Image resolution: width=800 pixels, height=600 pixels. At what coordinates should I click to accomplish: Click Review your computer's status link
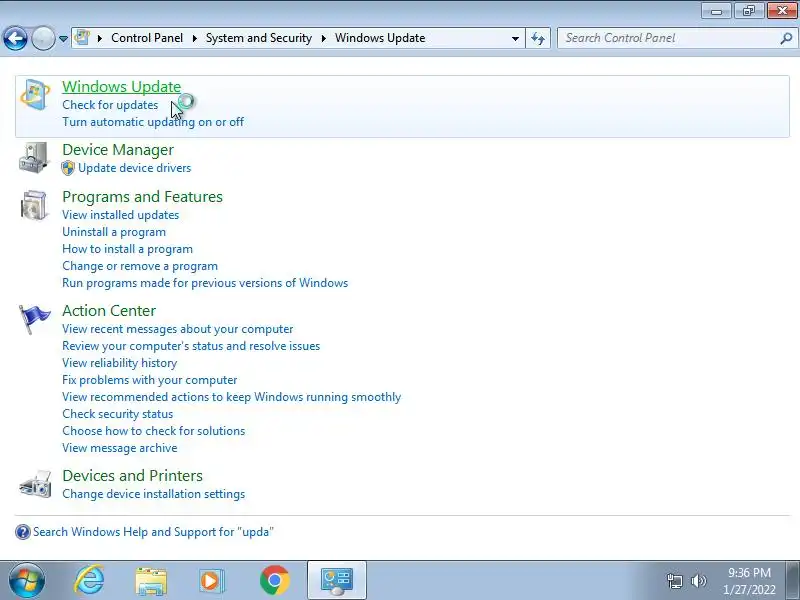pos(191,346)
